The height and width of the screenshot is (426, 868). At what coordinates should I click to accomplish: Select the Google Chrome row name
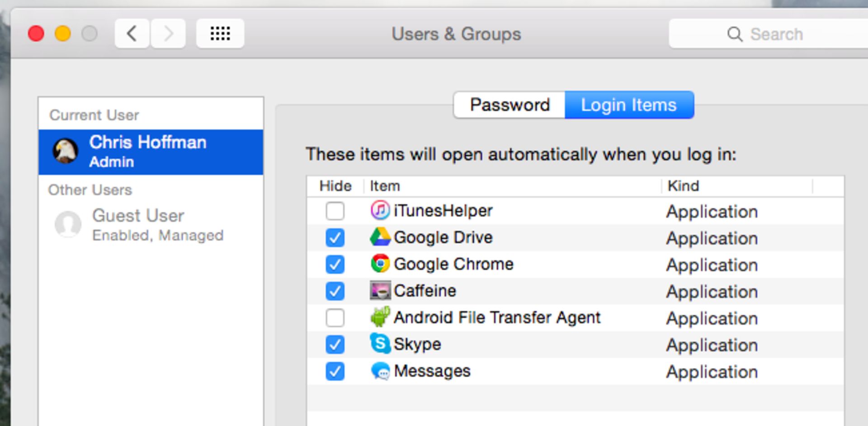[x=453, y=264]
